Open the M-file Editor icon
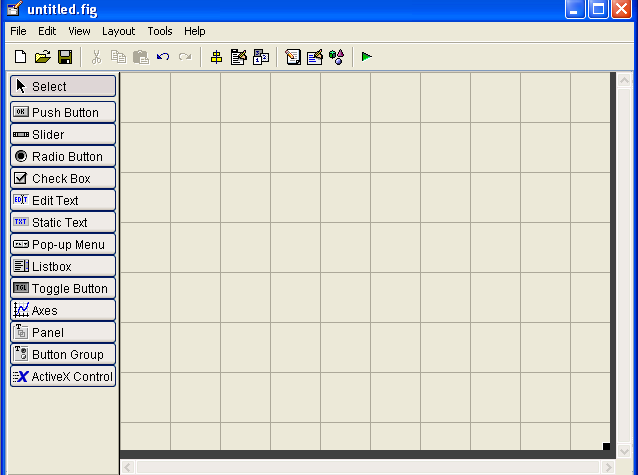The image size is (638, 475). click(293, 57)
